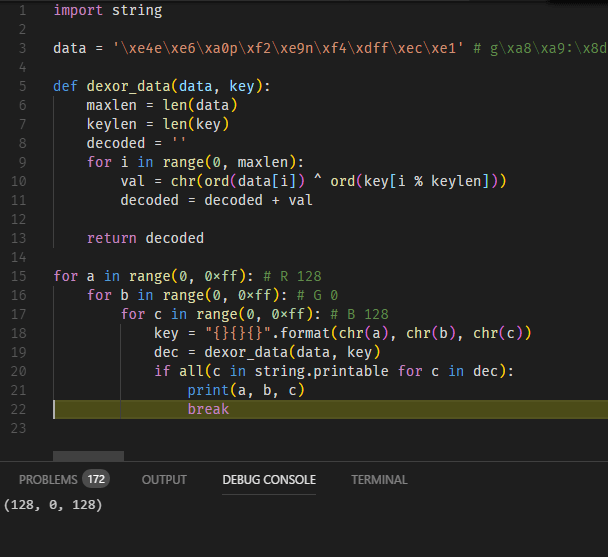
Task: Click 'decoded = decoded + val' on line 11
Action: 216,200
